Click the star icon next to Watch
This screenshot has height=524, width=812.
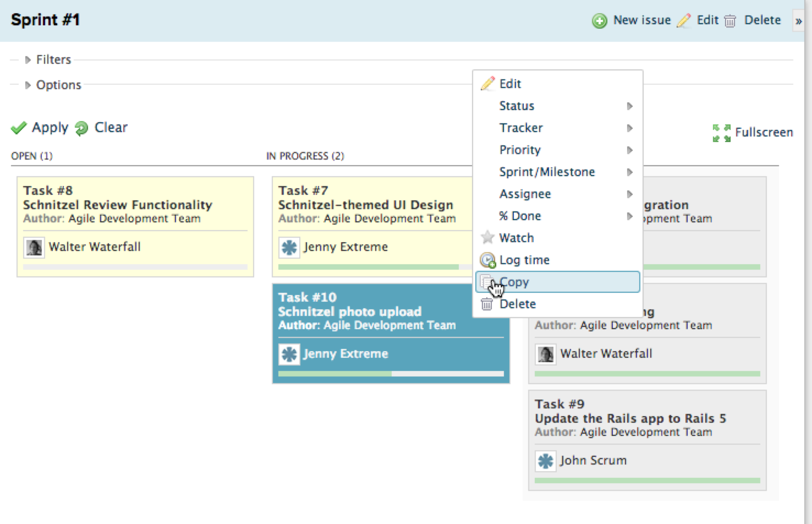[x=487, y=238]
